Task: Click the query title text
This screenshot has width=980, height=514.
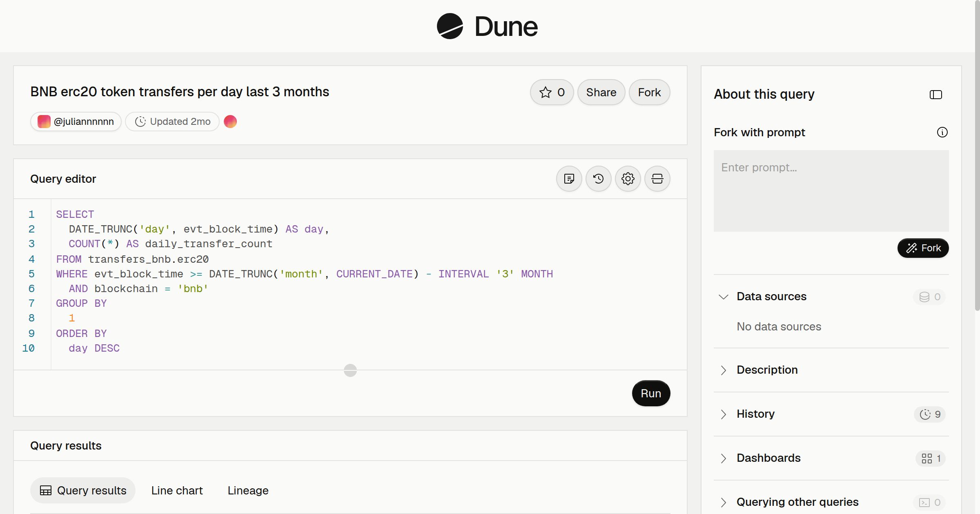Action: coord(180,92)
